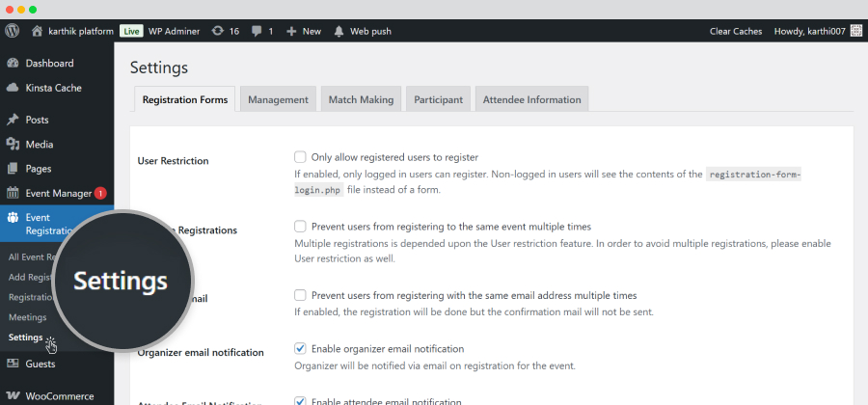Click Settings under Event Registrations submenu
868x405 pixels.
[25, 337]
